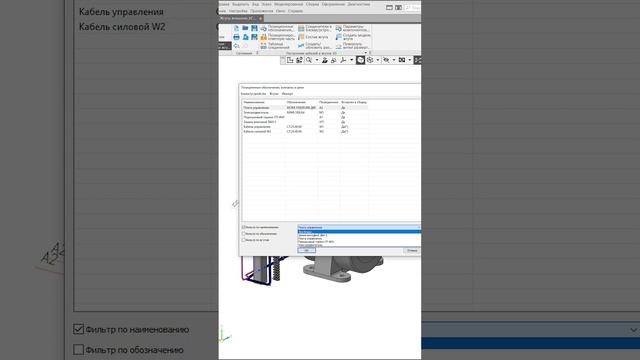Viewport: 640px width, 360px height.
Task: Undo the last action with the arrow icon
Action: click(236, 46)
